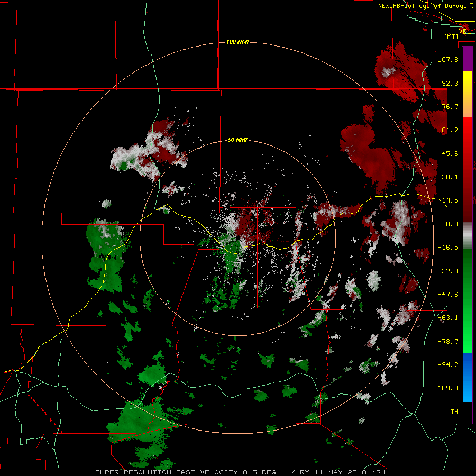The width and height of the screenshot is (476, 476).
Task: Click the -78.7 legend value
Action: pyautogui.click(x=448, y=342)
